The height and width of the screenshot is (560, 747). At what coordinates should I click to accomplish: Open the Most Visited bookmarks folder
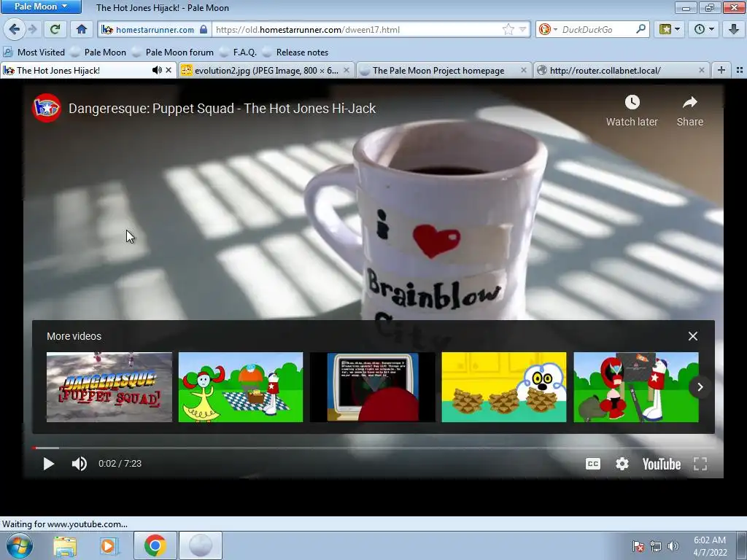pyautogui.click(x=34, y=52)
